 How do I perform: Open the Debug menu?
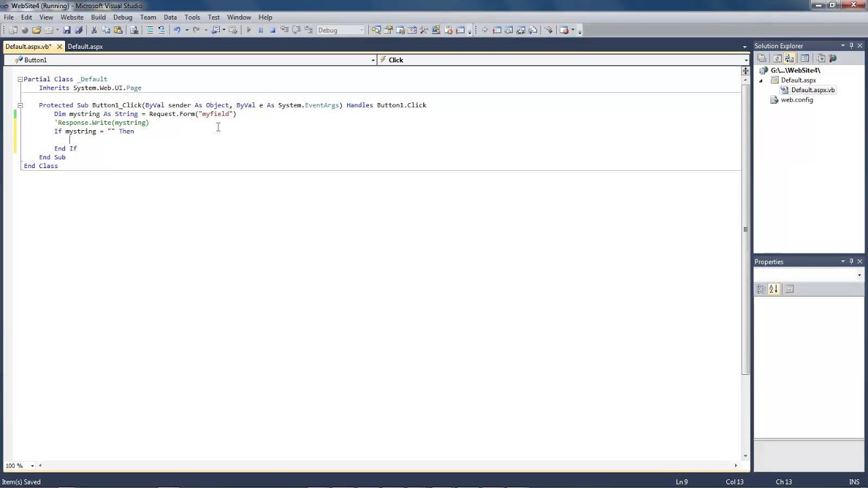point(123,17)
